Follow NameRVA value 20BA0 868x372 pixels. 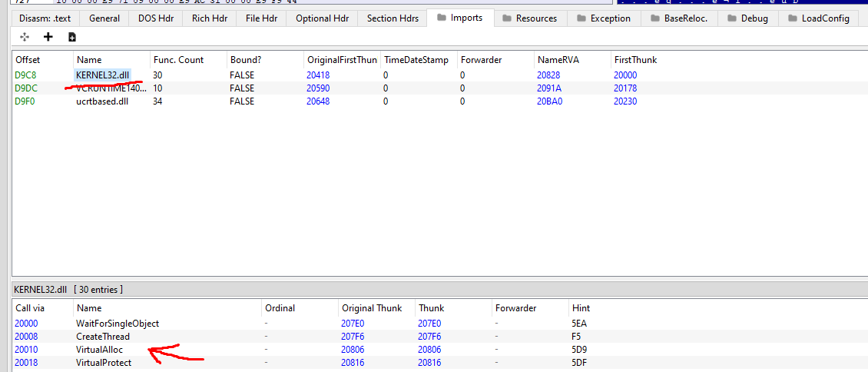click(549, 101)
